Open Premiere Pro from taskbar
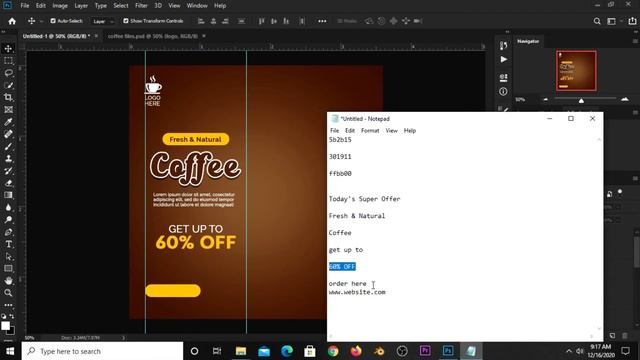 click(425, 351)
